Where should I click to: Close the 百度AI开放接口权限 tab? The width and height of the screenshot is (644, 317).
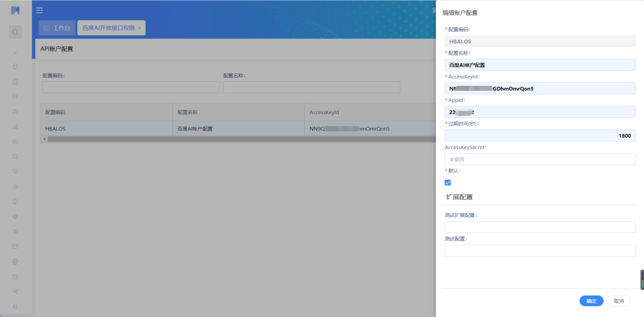coord(140,28)
